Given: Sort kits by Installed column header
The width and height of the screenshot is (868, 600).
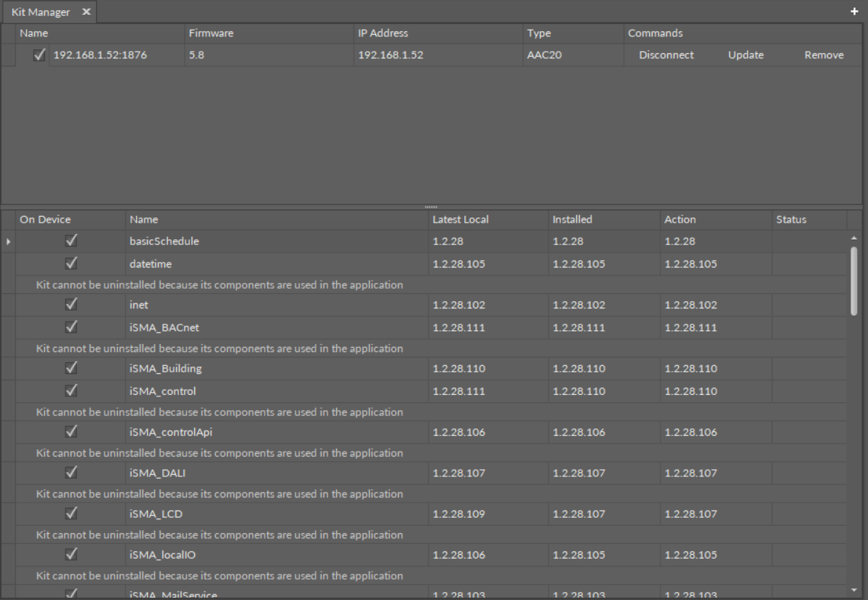Looking at the screenshot, I should (x=572, y=219).
